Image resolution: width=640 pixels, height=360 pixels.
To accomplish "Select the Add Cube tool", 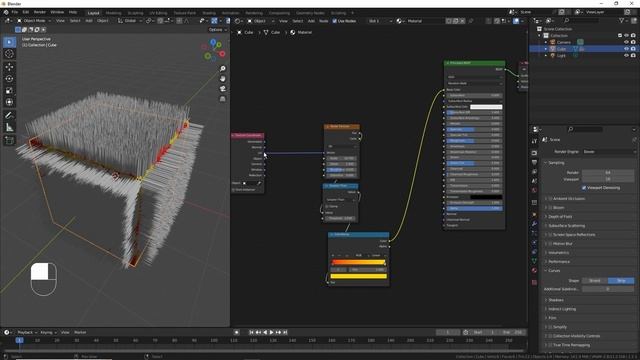I will 9,141.
